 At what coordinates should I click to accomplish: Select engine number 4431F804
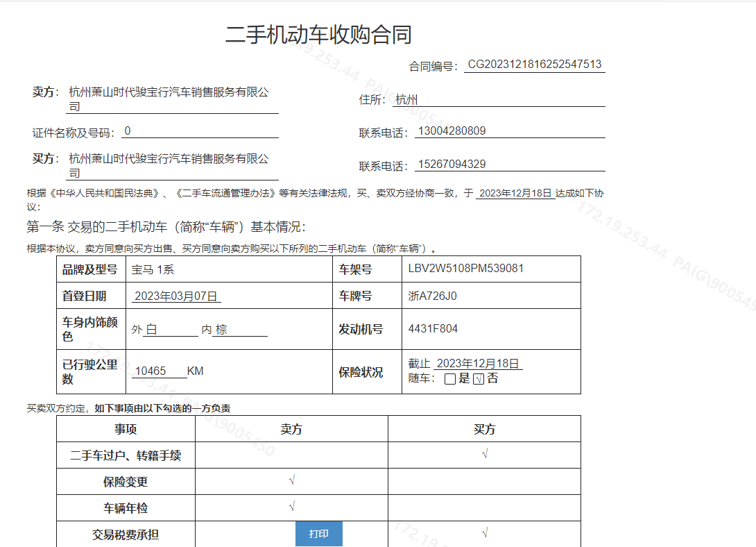(433, 329)
